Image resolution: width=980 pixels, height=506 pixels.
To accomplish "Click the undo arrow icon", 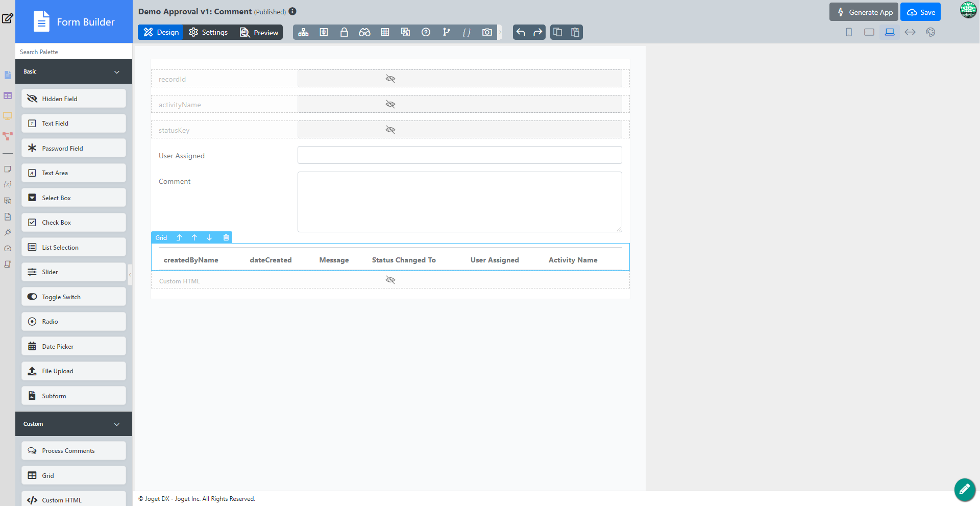I will [x=521, y=32].
